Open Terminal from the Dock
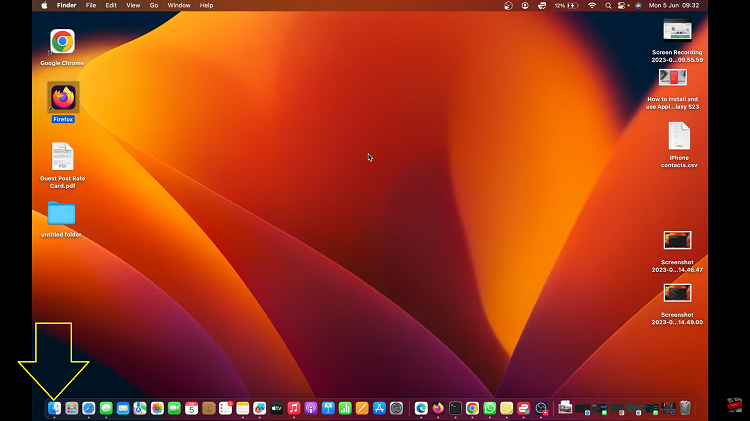The width and height of the screenshot is (750, 421). click(x=455, y=408)
